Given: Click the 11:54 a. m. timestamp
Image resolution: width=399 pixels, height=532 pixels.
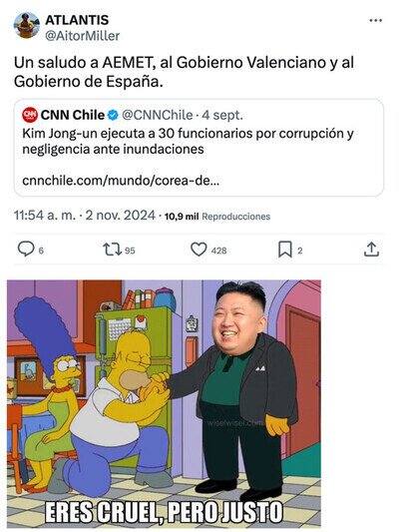Looking at the screenshot, I should click(x=45, y=216).
